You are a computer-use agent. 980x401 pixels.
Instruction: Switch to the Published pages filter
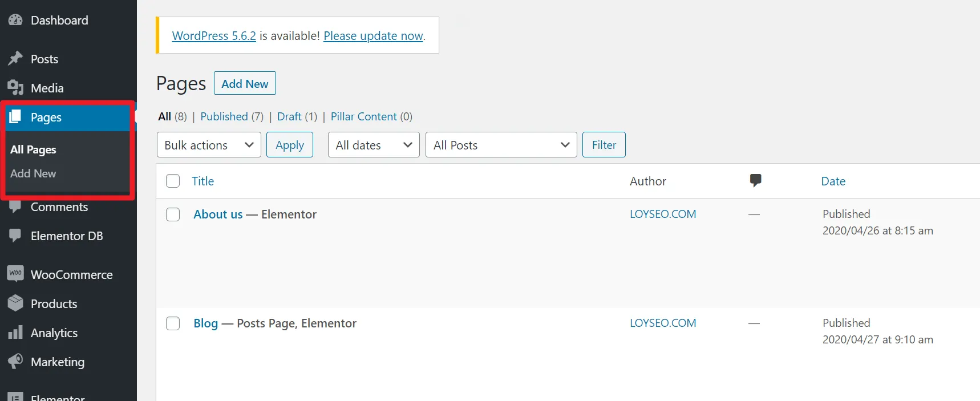224,116
